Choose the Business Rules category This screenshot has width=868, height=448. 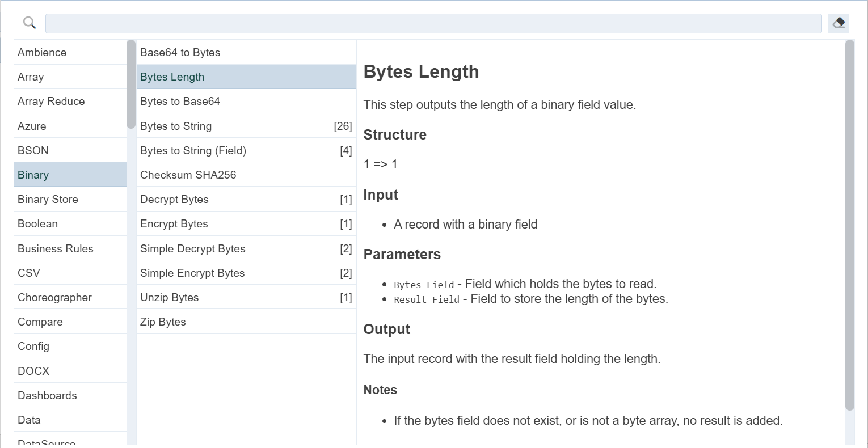coord(55,248)
